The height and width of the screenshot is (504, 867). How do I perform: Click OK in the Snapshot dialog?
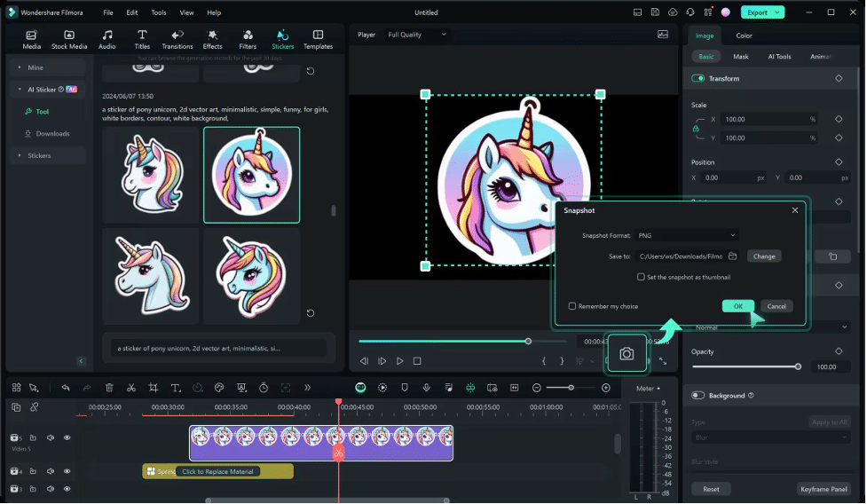[x=737, y=306]
